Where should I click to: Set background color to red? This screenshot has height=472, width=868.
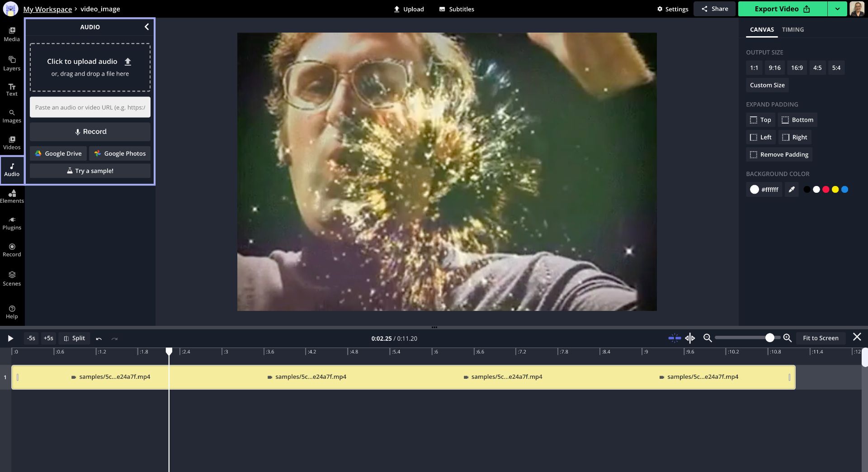click(826, 190)
